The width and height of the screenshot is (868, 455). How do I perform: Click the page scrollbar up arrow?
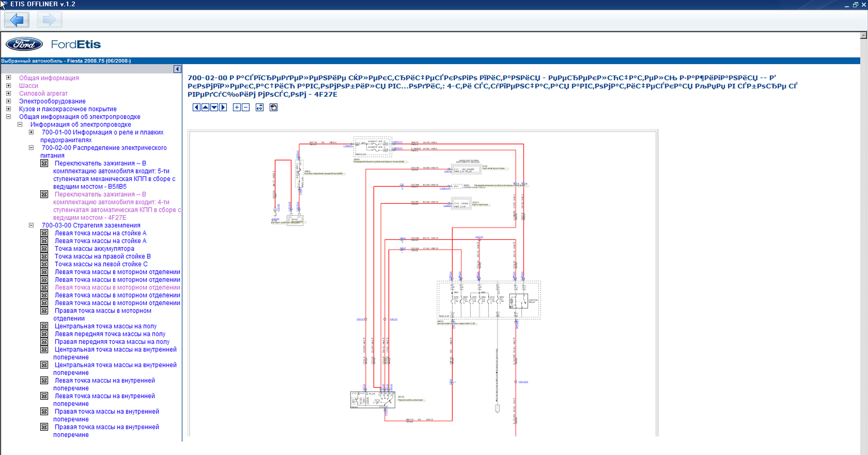864,35
